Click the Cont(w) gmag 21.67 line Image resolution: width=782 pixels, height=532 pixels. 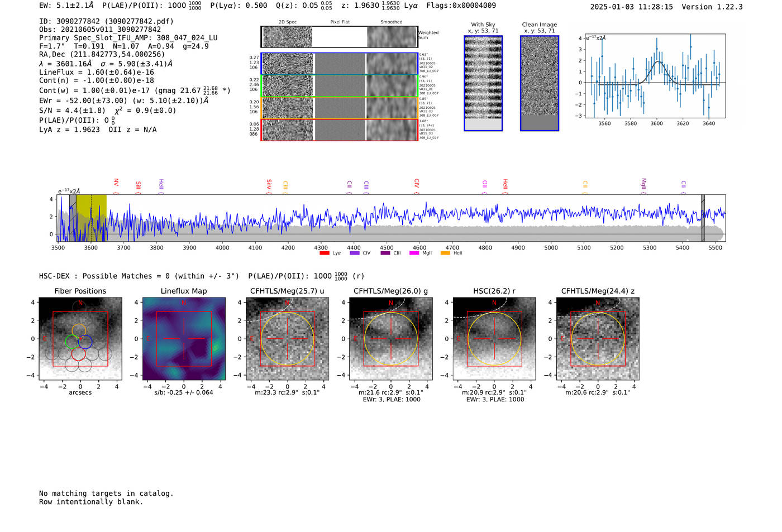point(135,90)
